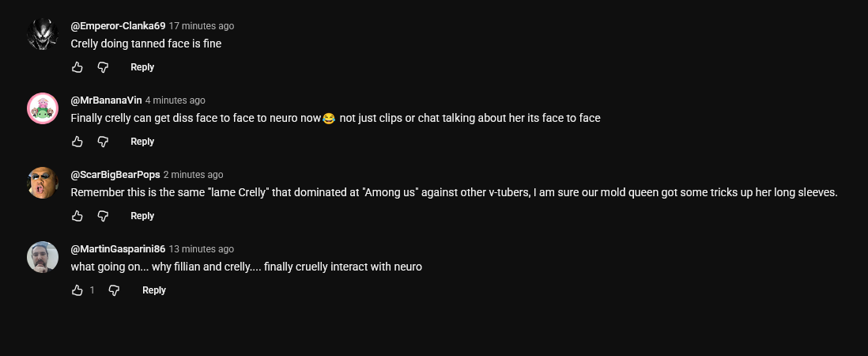Like the comment by @Emperor-Clanka69

(x=77, y=67)
